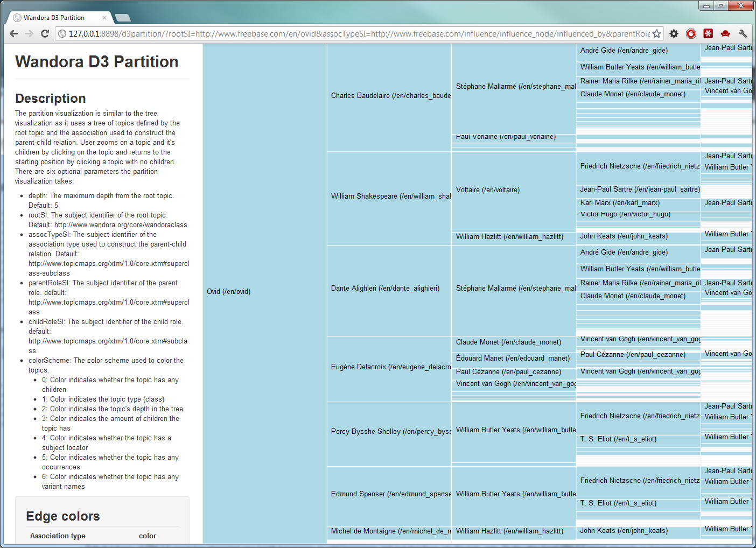Bookmark this page with the star icon
This screenshot has width=756, height=548.
tap(656, 34)
